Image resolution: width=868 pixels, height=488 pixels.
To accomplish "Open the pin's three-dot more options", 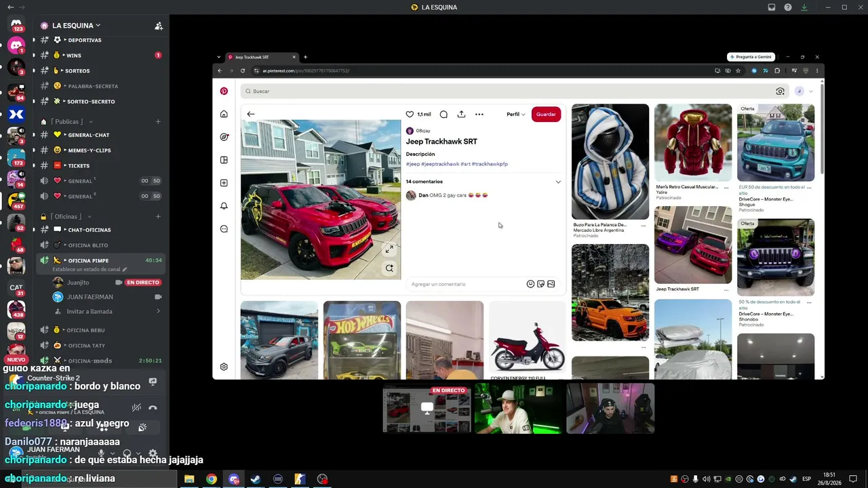I will [479, 114].
